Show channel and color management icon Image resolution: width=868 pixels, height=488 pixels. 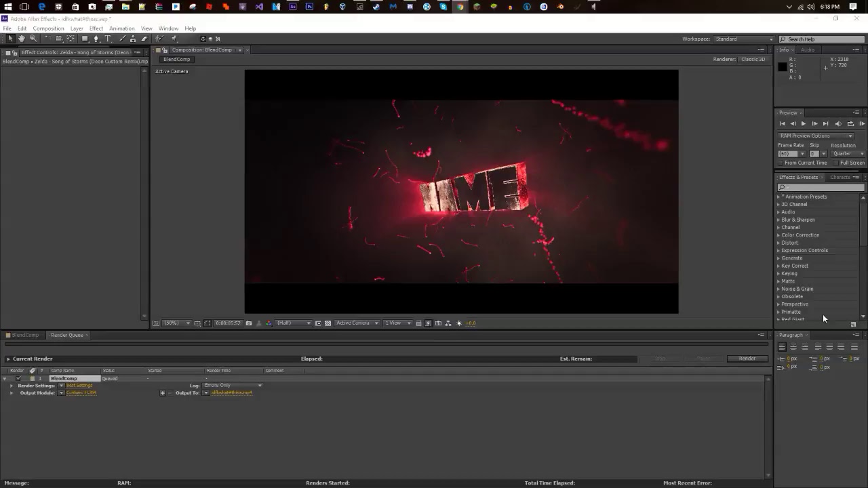(x=269, y=323)
